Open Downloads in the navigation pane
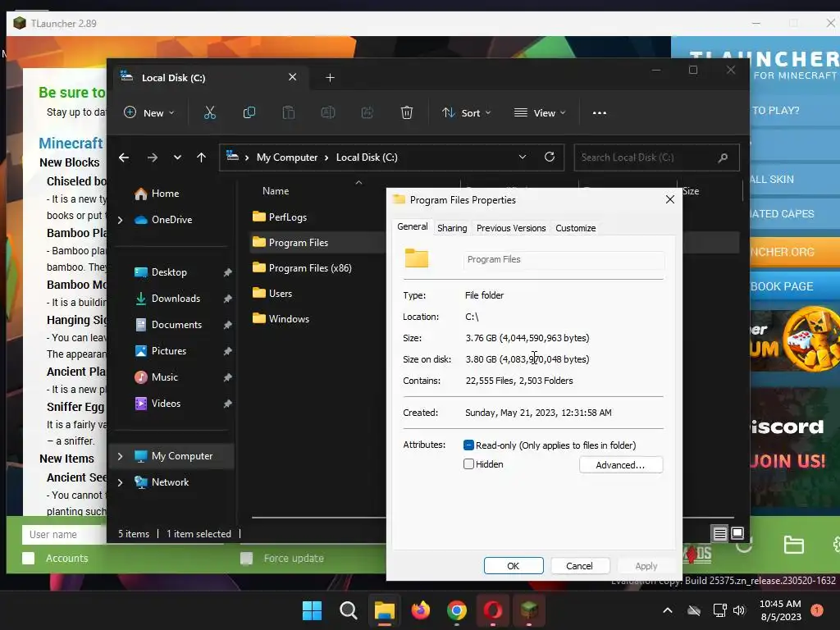Image resolution: width=840 pixels, height=630 pixels. [x=176, y=299]
